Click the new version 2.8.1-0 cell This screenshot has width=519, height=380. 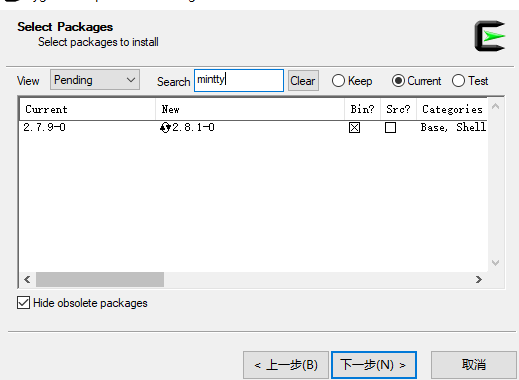click(193, 127)
